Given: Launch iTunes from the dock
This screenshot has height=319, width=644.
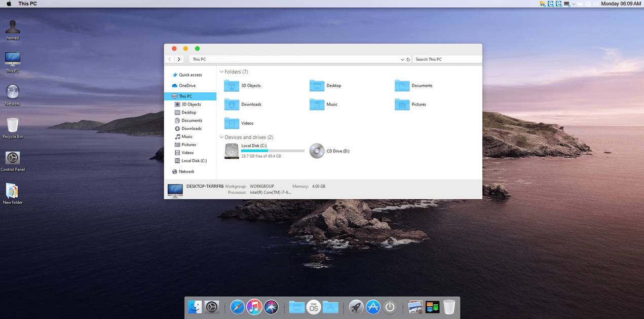Looking at the screenshot, I should [x=254, y=307].
